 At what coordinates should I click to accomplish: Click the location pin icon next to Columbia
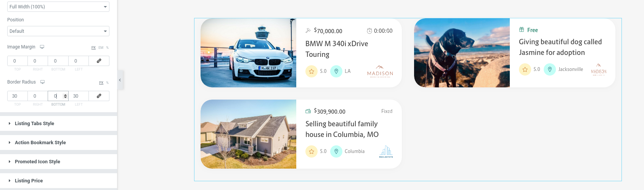click(336, 151)
